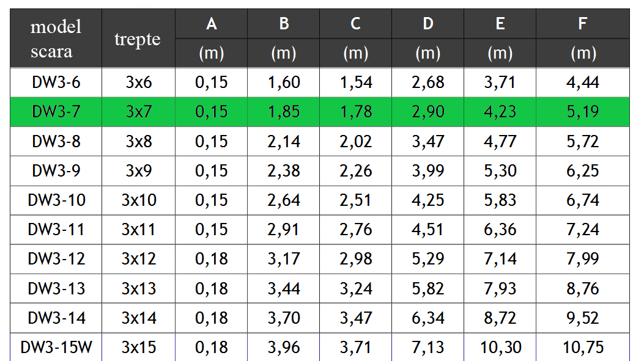Viewport: 644px width, 361px height.
Task: Click the 3,99 cell in column D
Action: [x=427, y=171]
